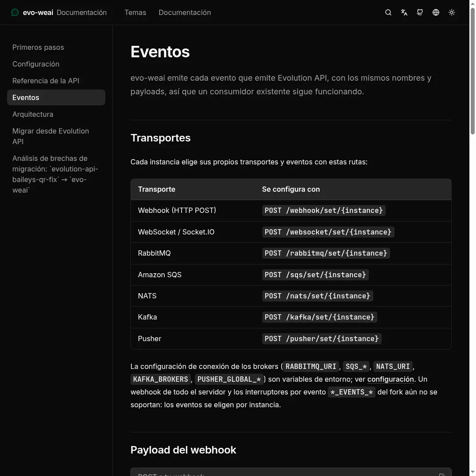This screenshot has width=476, height=476.
Task: Click the RabbitMQ table cell
Action: 154,253
